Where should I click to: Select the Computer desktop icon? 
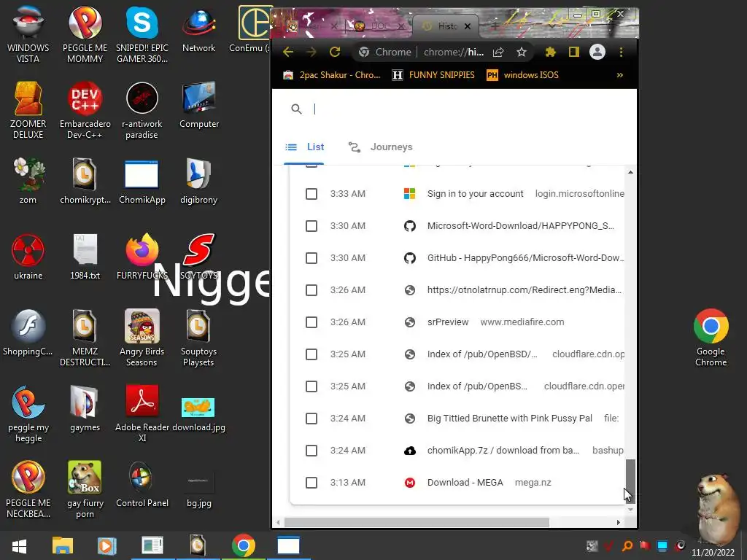(x=199, y=105)
